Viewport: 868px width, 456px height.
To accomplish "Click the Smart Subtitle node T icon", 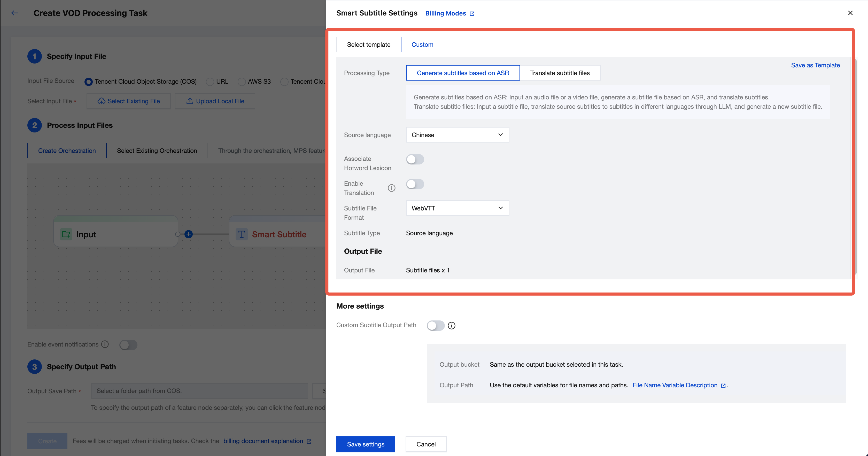I will (x=242, y=234).
